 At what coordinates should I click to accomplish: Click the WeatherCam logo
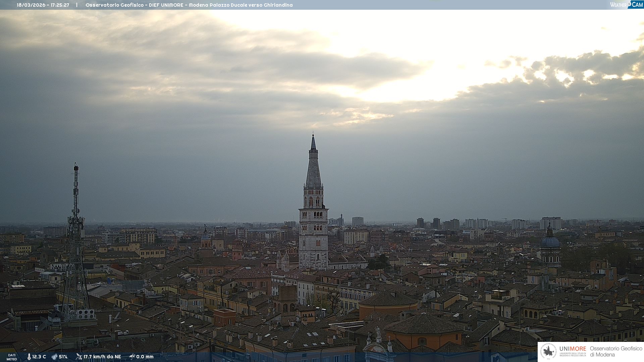(626, 5)
